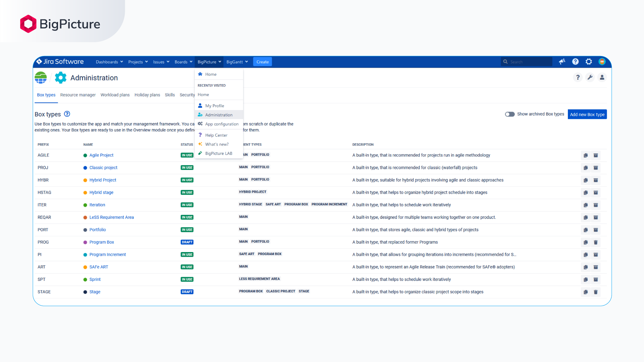Expand the Dashboards dropdown menu
This screenshot has width=644, height=362.
click(109, 62)
